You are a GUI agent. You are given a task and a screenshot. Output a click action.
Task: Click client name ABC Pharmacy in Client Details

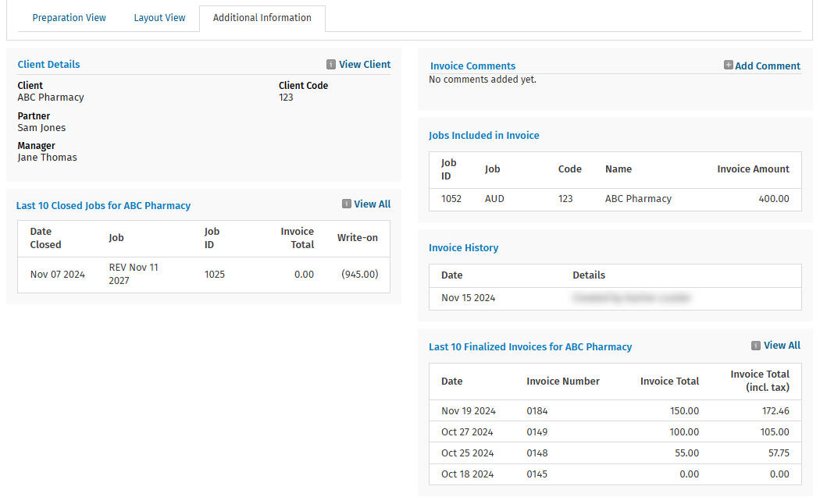(51, 98)
